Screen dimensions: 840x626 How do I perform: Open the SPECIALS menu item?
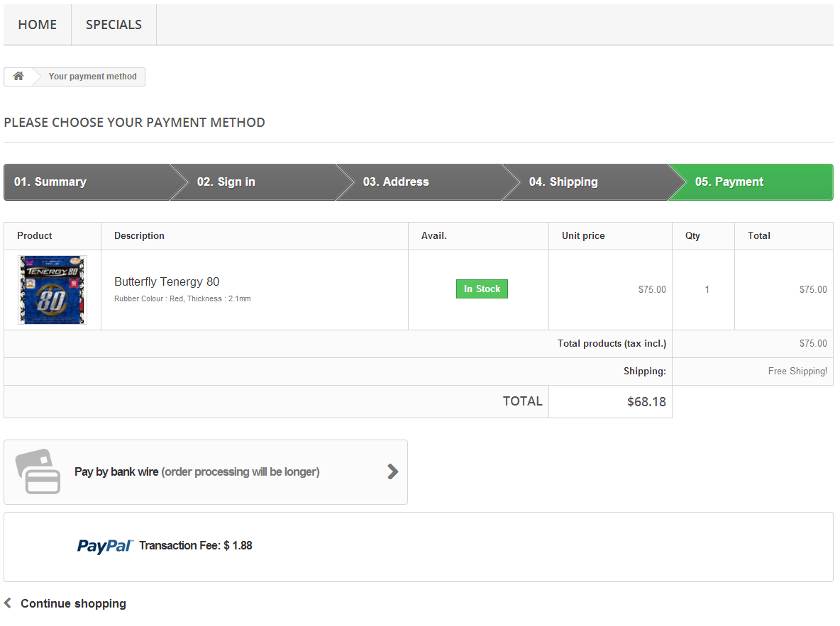[x=114, y=25]
